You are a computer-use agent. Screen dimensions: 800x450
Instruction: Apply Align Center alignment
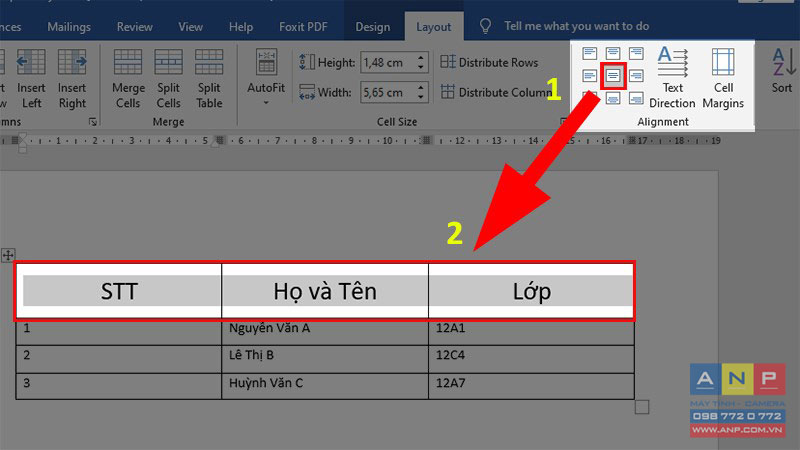[x=613, y=76]
